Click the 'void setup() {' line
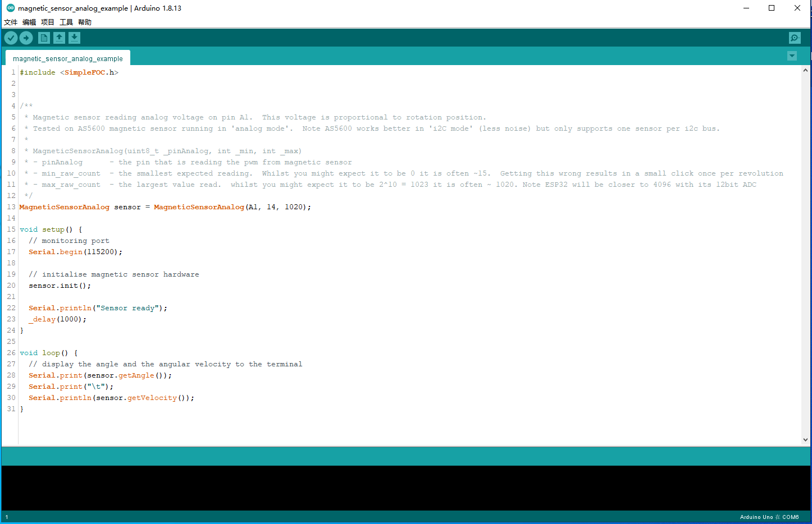 pyautogui.click(x=51, y=229)
